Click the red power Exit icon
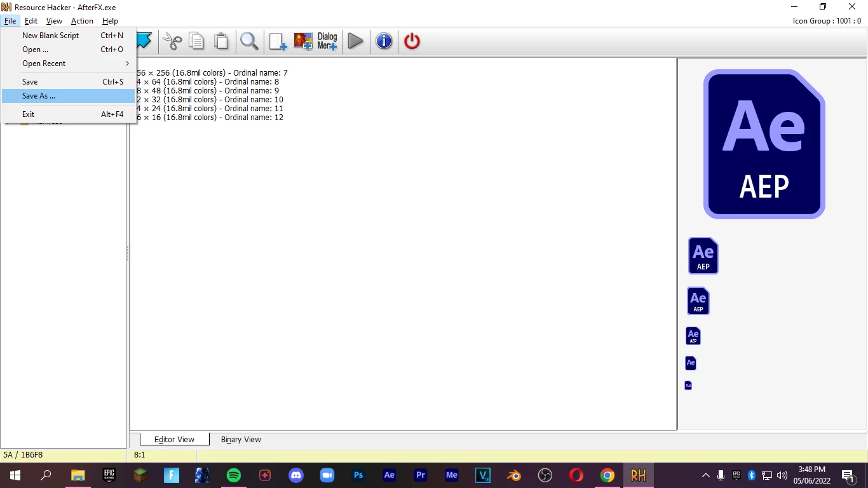 pyautogui.click(x=412, y=41)
